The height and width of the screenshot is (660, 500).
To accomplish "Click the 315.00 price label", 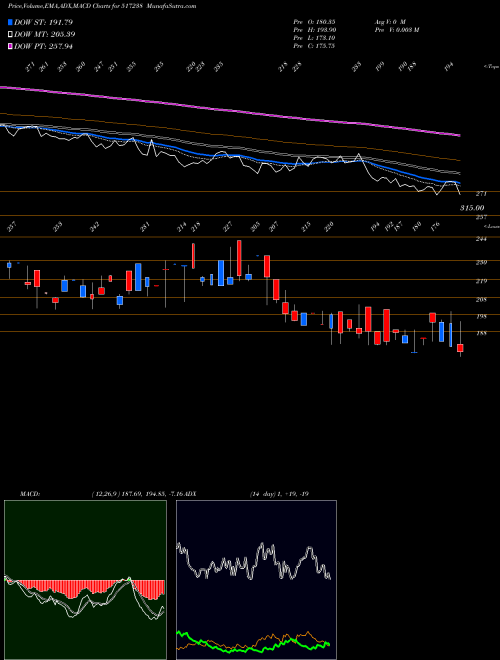I will click(472, 208).
